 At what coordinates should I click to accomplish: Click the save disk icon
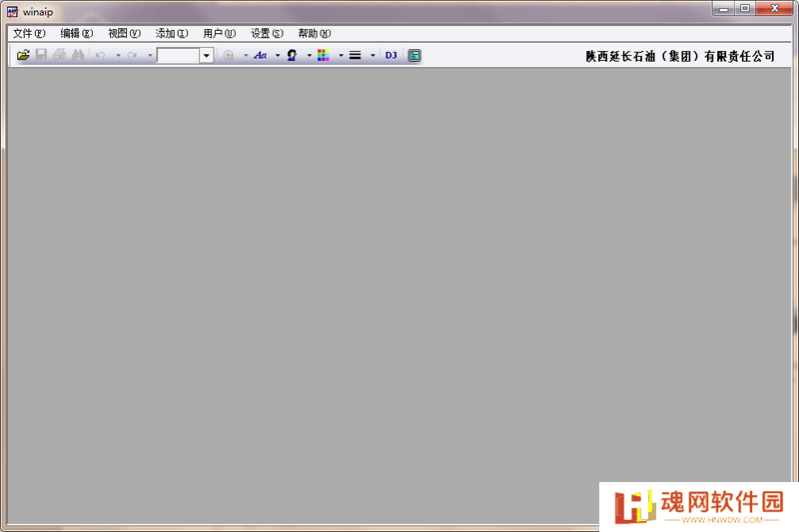pyautogui.click(x=41, y=55)
